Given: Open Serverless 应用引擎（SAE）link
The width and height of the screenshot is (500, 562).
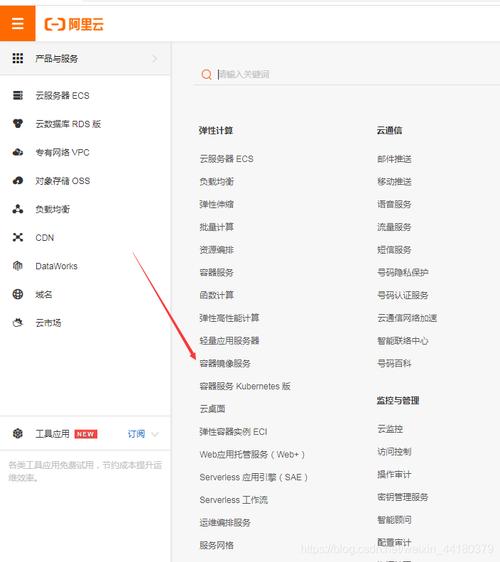Looking at the screenshot, I should click(253, 477).
